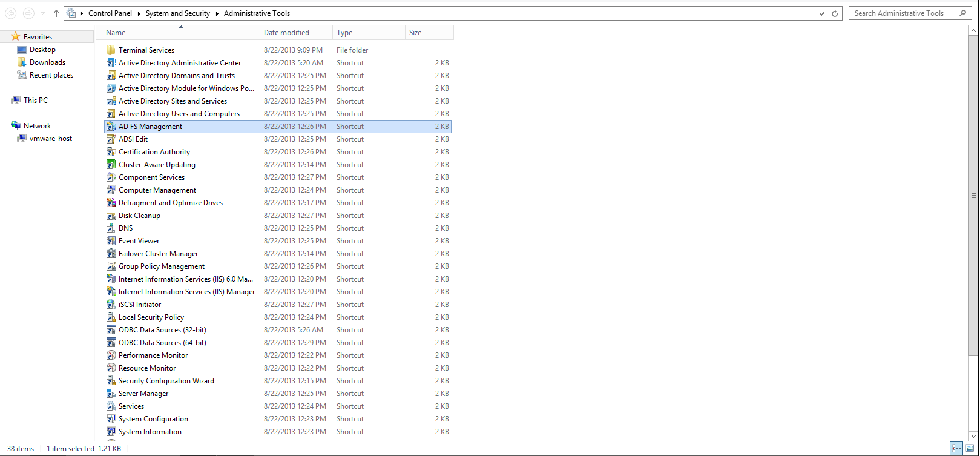The height and width of the screenshot is (456, 980).
Task: Open Recent places in navigation pane
Action: pos(51,75)
